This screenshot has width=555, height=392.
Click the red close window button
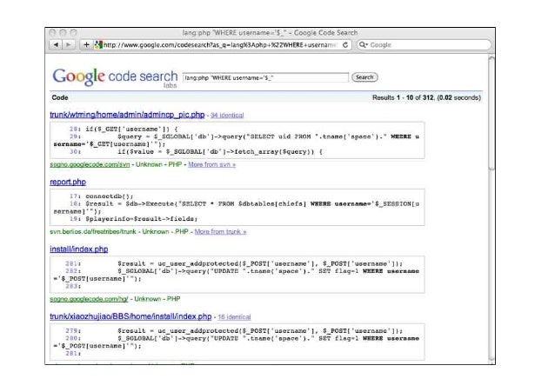(52, 32)
